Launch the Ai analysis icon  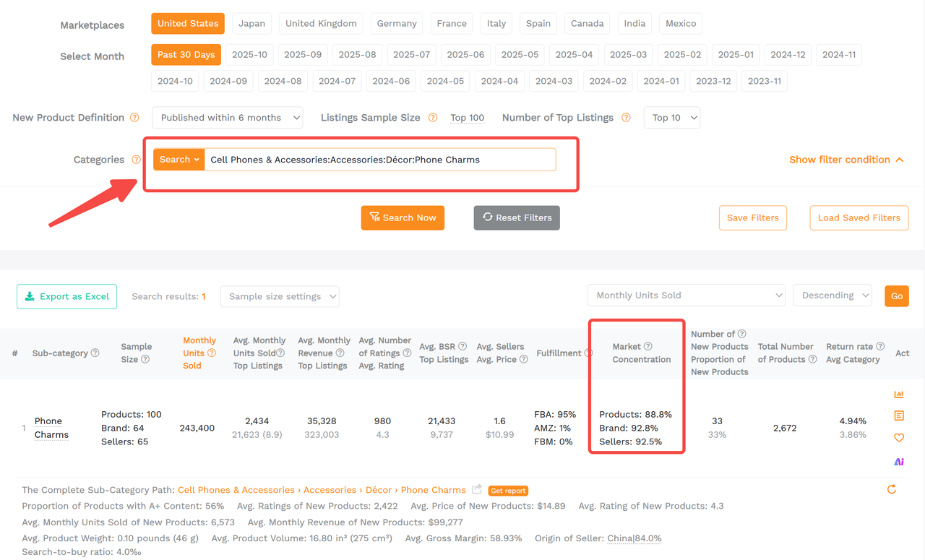click(898, 461)
